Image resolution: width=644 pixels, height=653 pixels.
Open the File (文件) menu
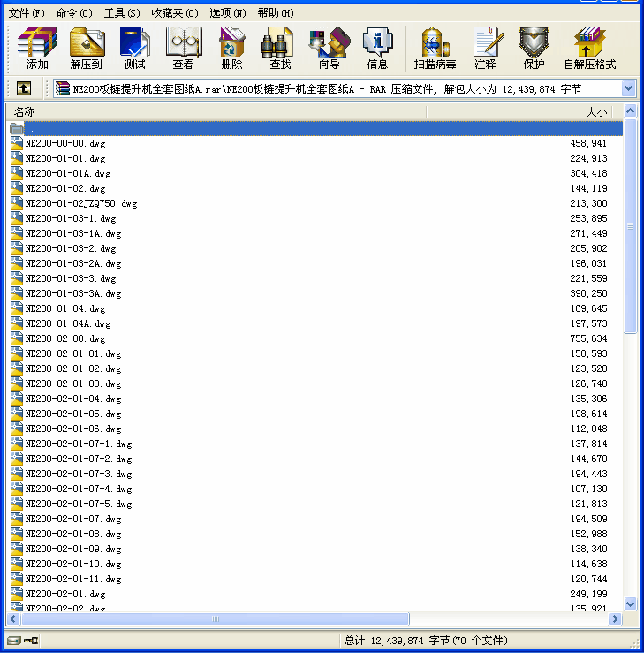coord(27,13)
